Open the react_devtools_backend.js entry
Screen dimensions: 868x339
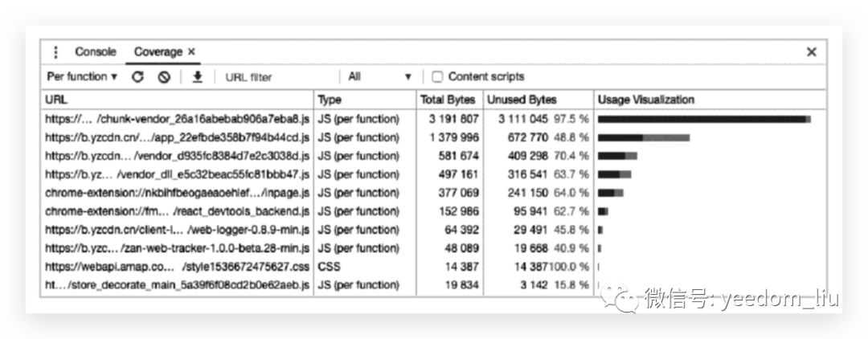click(x=177, y=211)
